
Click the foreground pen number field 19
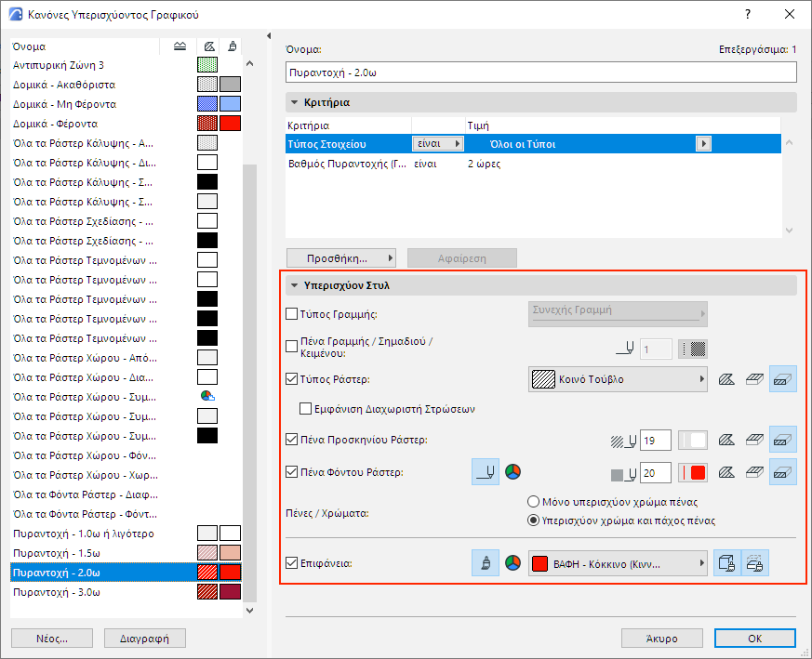pos(656,441)
